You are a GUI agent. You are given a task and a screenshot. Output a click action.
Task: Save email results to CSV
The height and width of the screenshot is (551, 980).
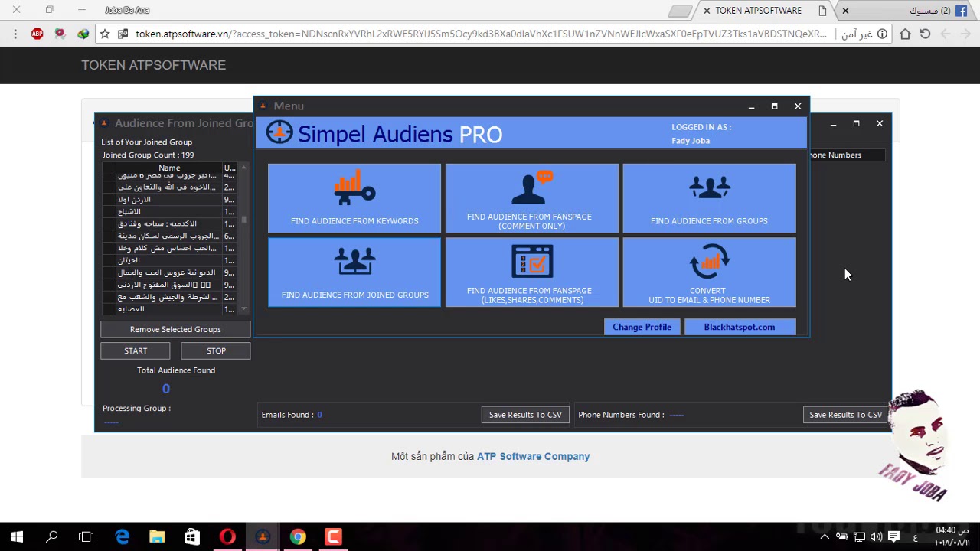[x=525, y=415]
